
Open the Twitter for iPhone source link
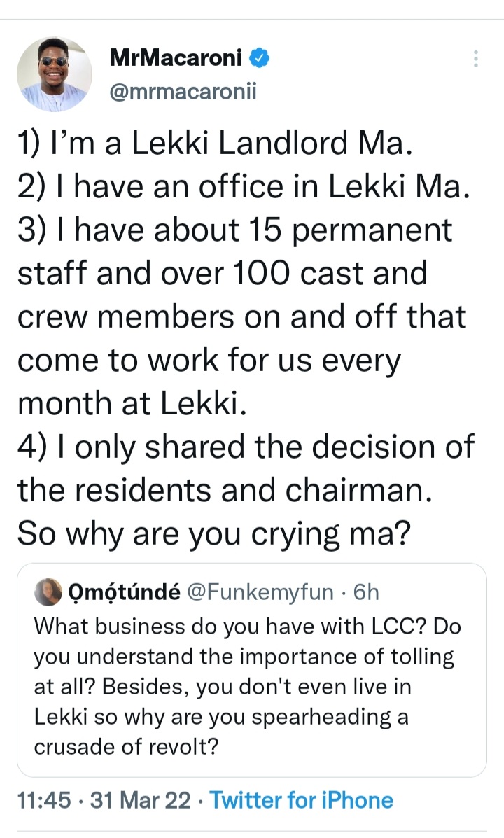pyautogui.click(x=301, y=799)
